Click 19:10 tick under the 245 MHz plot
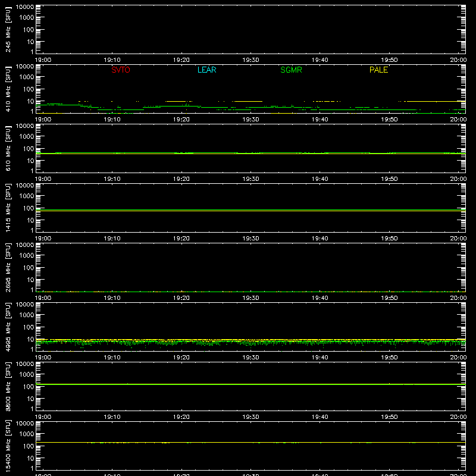476x476 pixels. tap(112, 60)
